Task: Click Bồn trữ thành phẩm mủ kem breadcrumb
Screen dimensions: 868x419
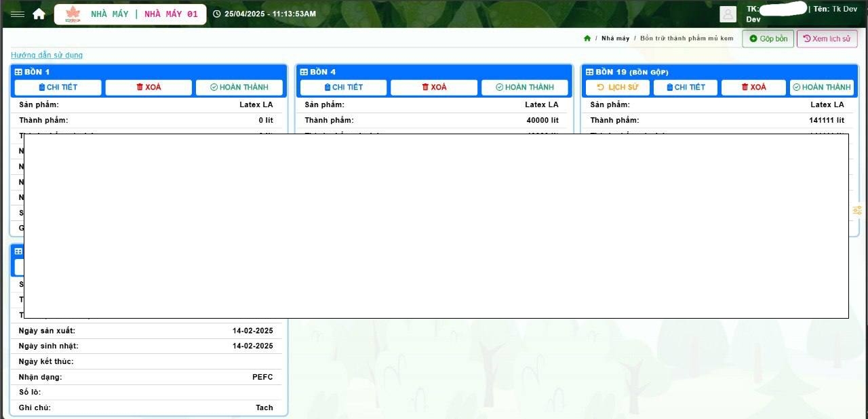Action: coord(686,39)
